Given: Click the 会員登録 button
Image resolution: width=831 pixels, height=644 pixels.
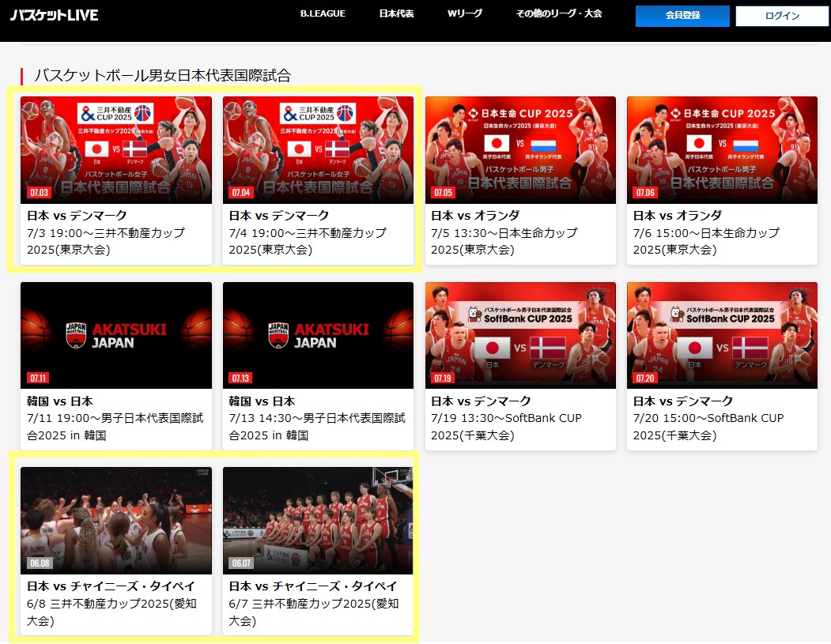Looking at the screenshot, I should coord(682,16).
